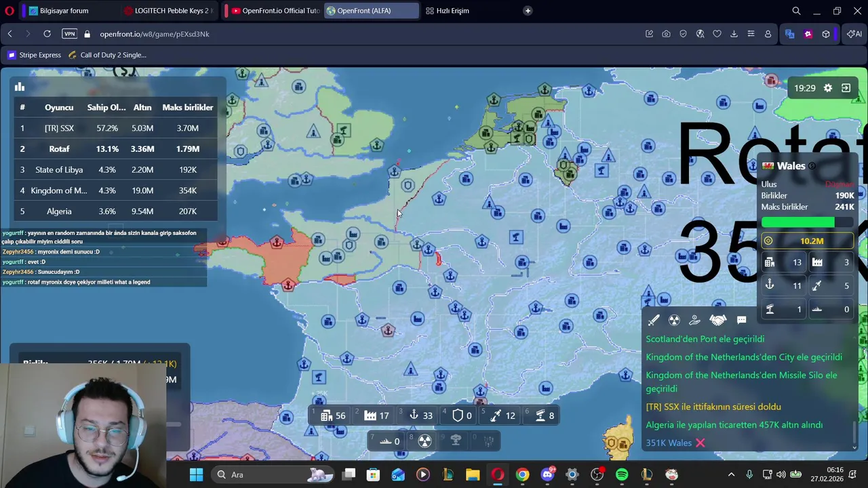Open browser downloads icon

pos(734,34)
